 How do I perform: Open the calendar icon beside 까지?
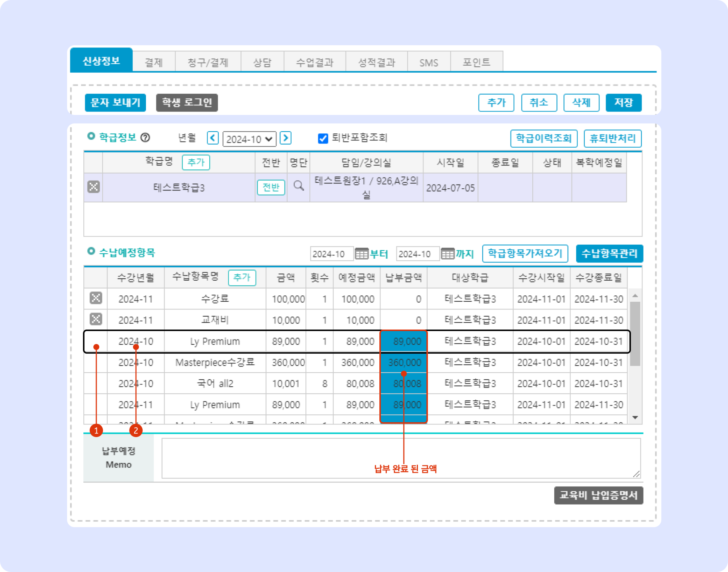click(x=448, y=254)
